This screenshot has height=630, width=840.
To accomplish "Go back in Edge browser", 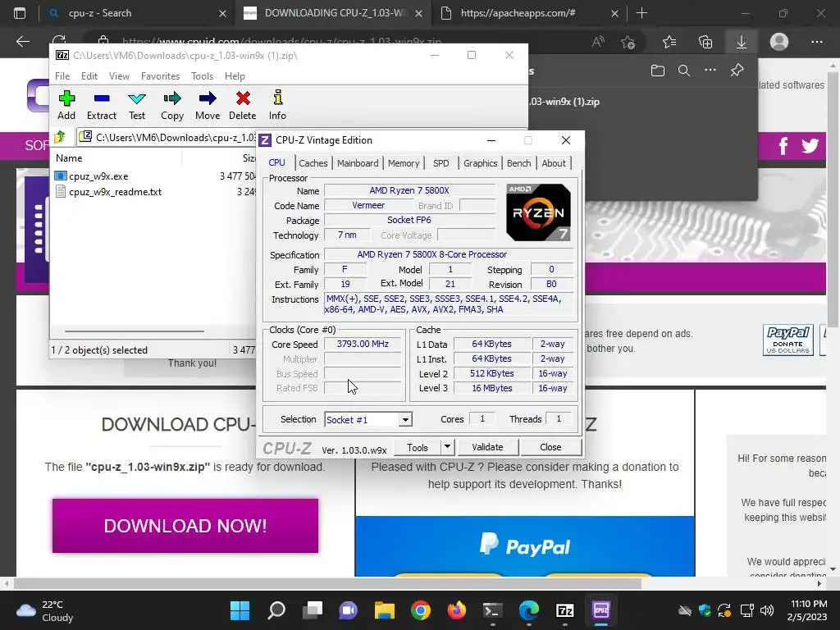I will click(22, 42).
